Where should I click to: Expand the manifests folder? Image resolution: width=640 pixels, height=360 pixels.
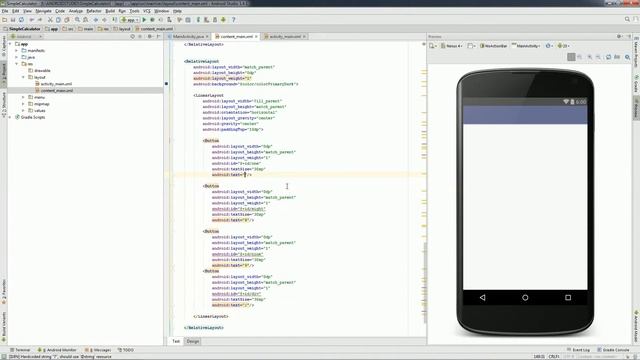click(x=17, y=51)
